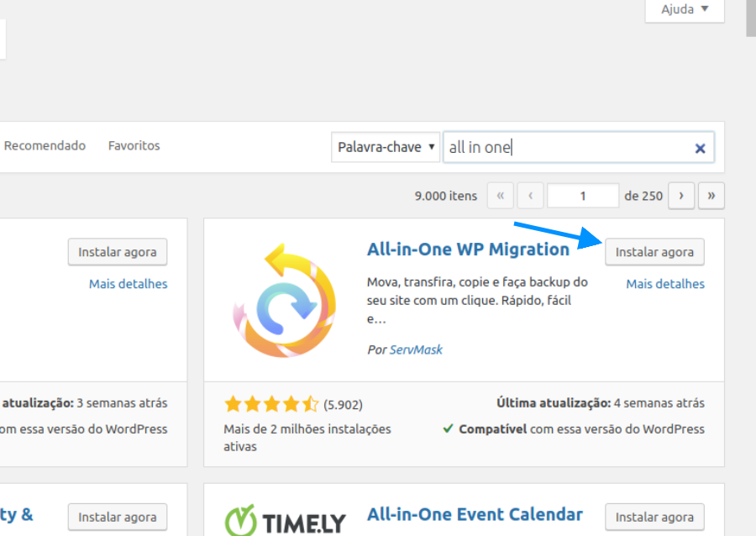Click Instalar agora in the card updated 3 semanas atrás

pos(118,252)
